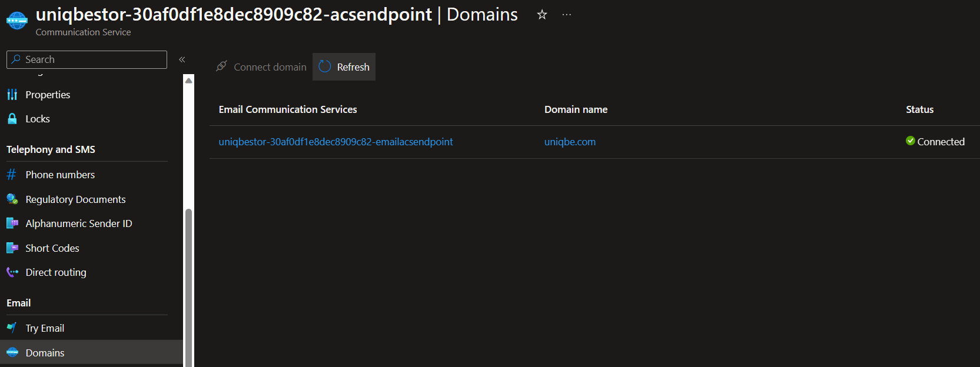Collapse the sidebar with double chevron

182,59
